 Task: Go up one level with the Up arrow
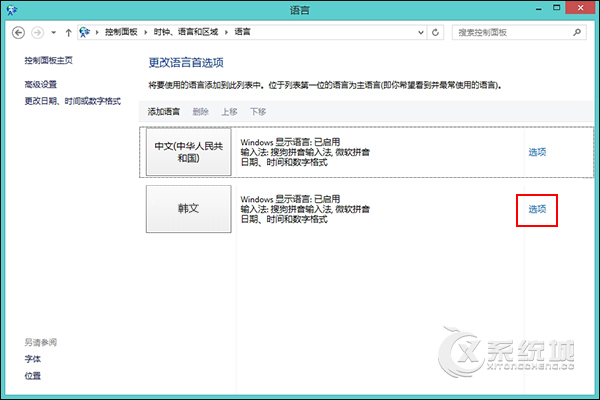68,33
